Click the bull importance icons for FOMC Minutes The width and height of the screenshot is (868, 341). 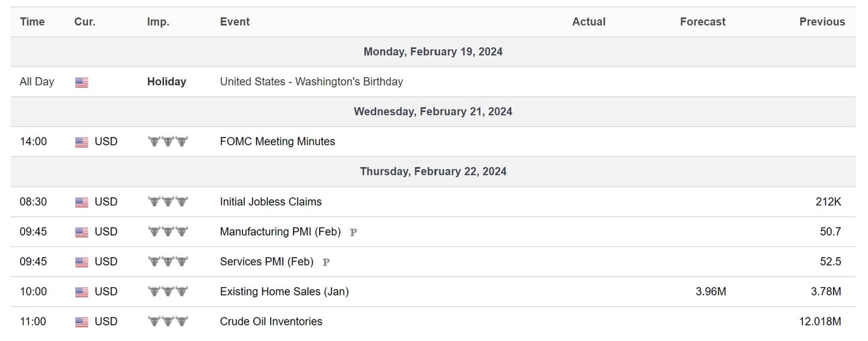(x=168, y=142)
